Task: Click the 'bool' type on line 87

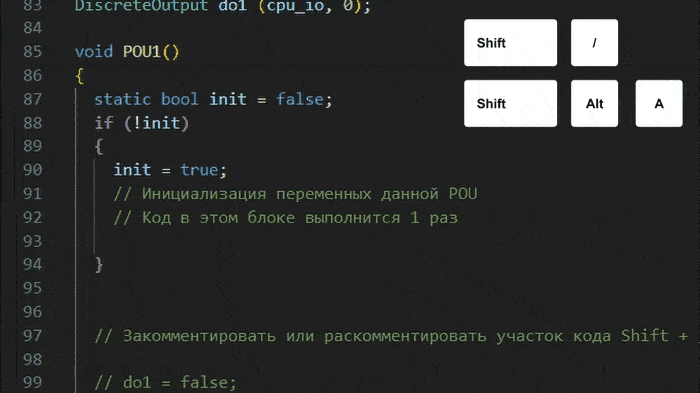Action: (179, 99)
